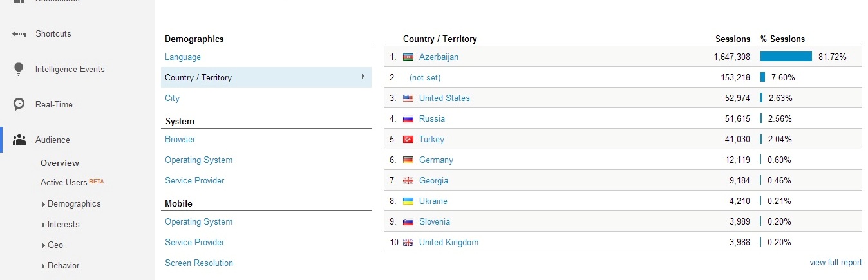Image resolution: width=868 pixels, height=280 pixels.
Task: Open Real-Time reports section
Action: (54, 104)
